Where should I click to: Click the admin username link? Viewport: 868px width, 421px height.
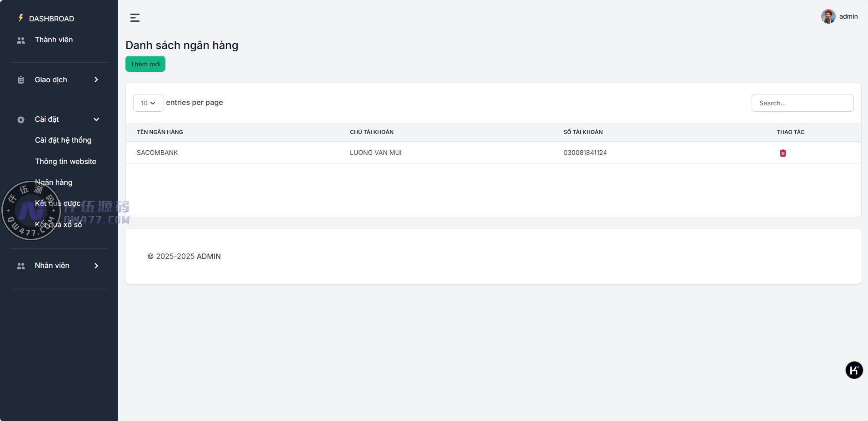coord(848,16)
